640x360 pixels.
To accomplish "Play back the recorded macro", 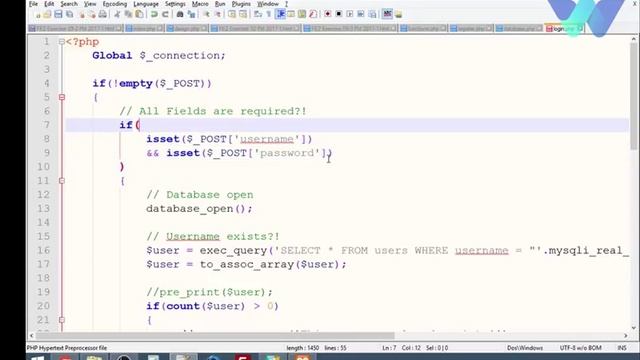I will pyautogui.click(x=350, y=14).
